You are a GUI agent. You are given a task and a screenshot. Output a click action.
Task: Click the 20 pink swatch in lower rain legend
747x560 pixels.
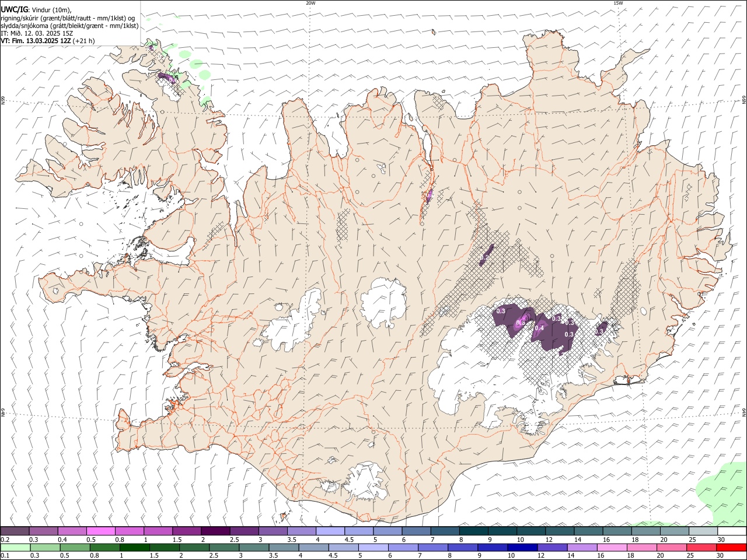pos(671,547)
